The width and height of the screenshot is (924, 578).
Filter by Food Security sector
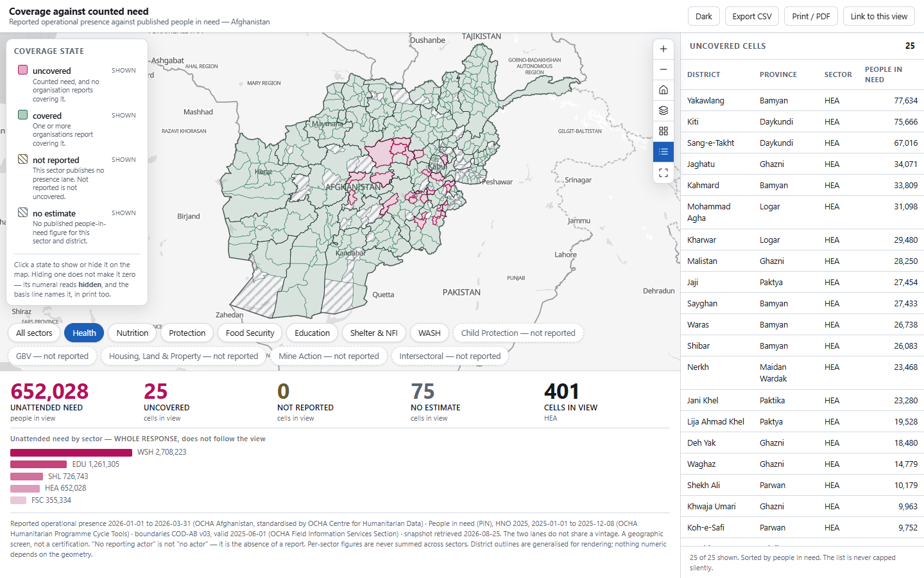(250, 333)
